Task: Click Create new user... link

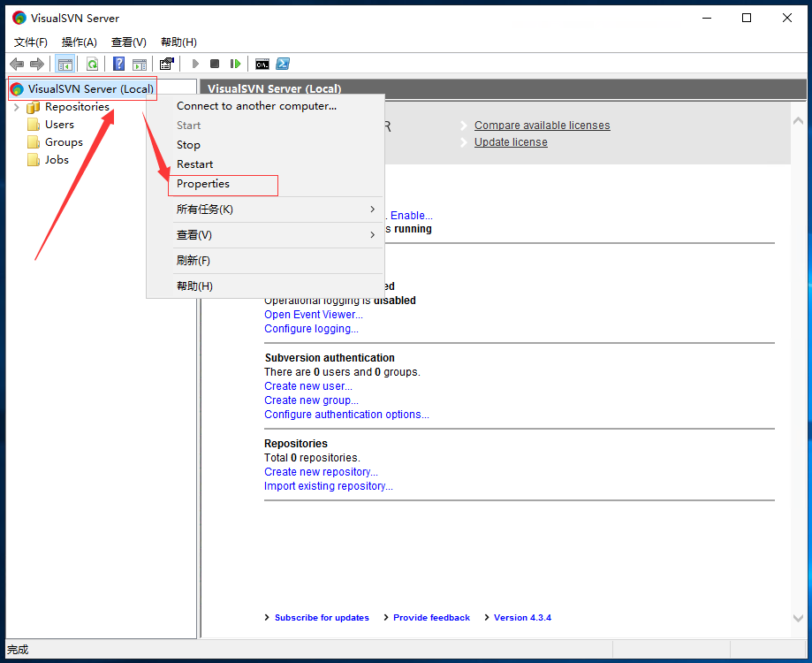Action: point(308,386)
